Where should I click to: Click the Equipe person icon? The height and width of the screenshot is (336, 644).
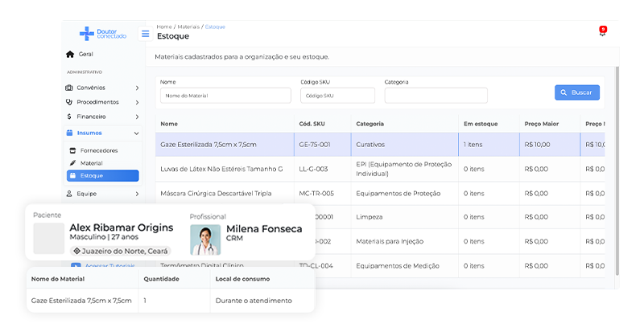click(69, 194)
